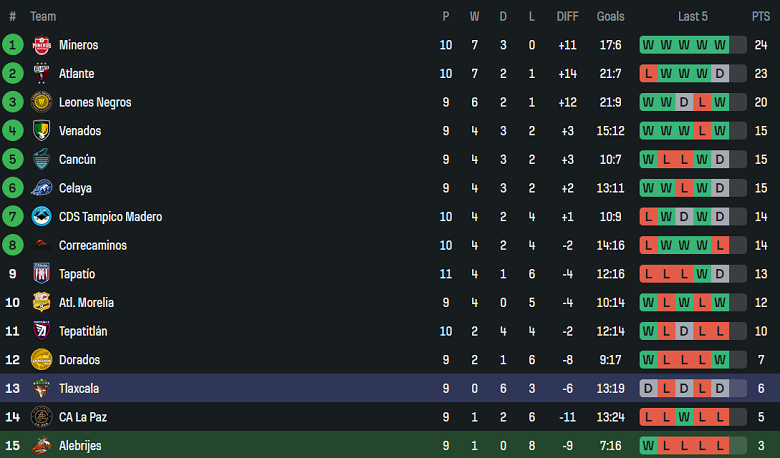Click the Alebrijes team logo
The height and width of the screenshot is (458, 780).
pos(41,446)
